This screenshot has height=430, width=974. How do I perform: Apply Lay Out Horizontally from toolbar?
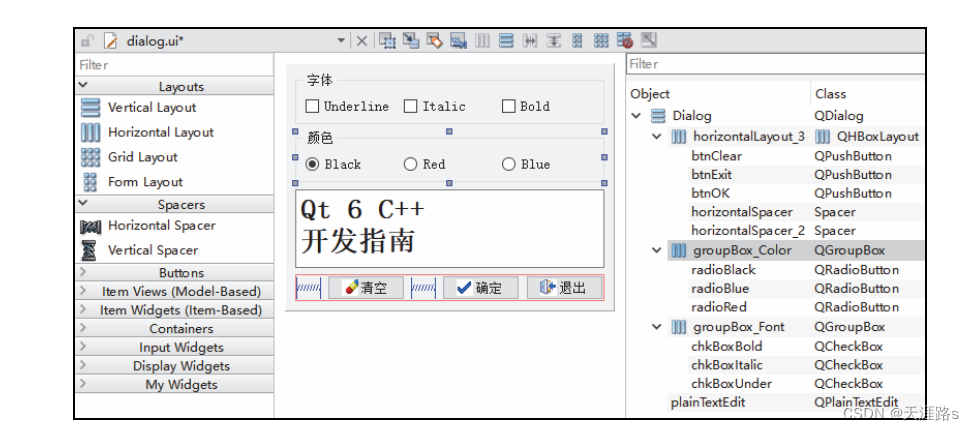(483, 41)
